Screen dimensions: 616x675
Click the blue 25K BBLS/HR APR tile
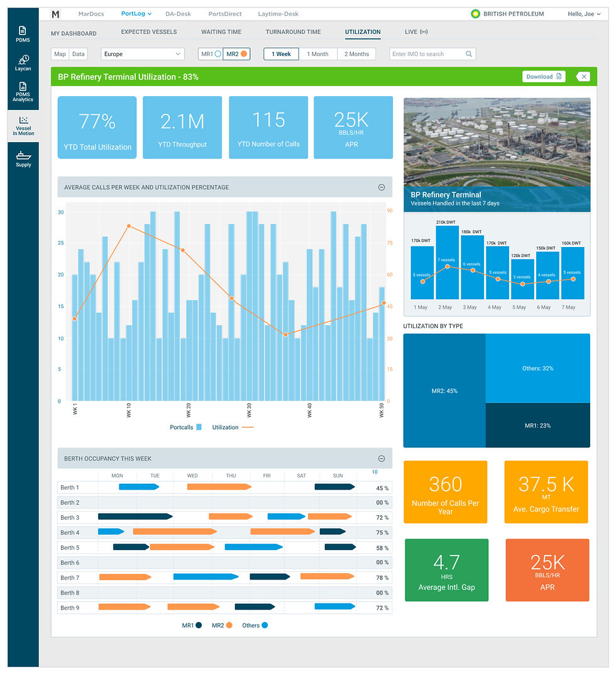353,128
